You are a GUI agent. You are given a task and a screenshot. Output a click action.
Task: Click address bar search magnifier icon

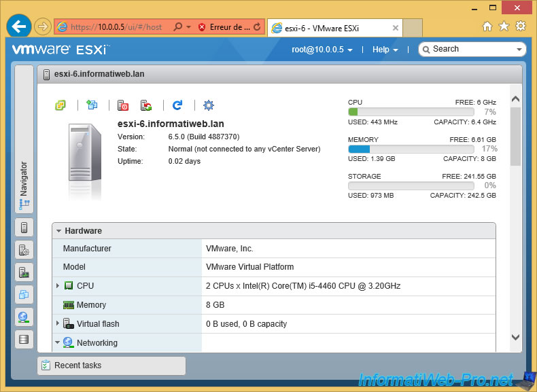point(177,26)
